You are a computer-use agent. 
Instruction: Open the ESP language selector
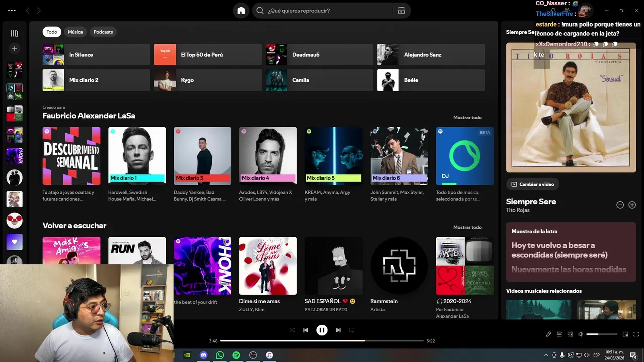pos(597,355)
